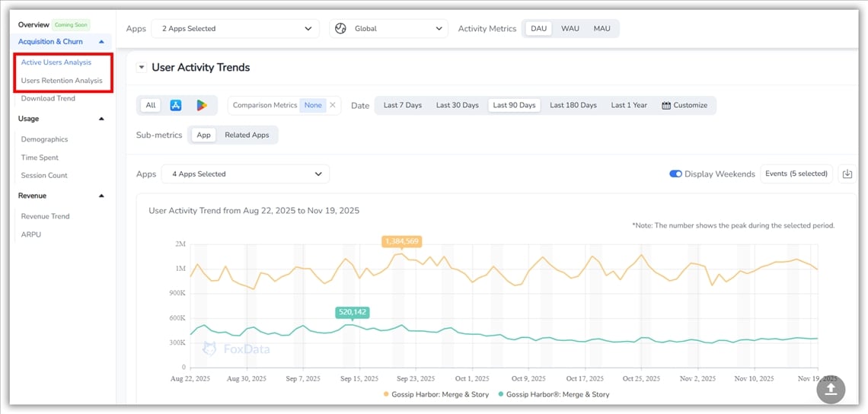Switch activity metric to WAU
The height and width of the screenshot is (414, 868).
coord(570,29)
